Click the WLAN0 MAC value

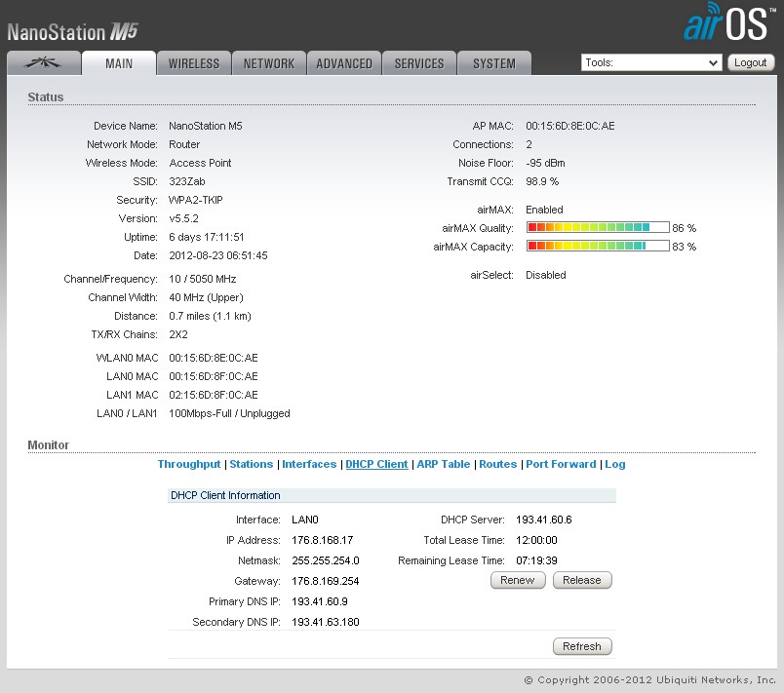click(x=214, y=358)
